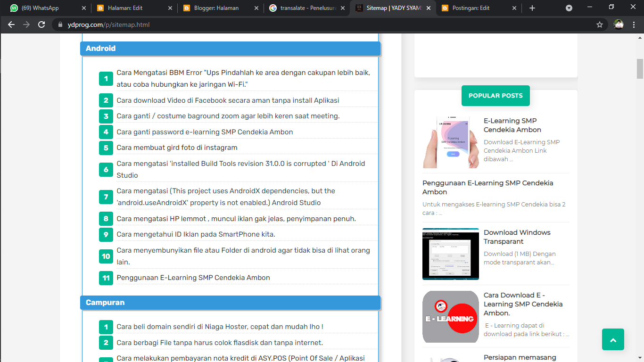The image size is (644, 362).
Task: Open Cara beli domain Niaga Hoster post
Action: 220,327
